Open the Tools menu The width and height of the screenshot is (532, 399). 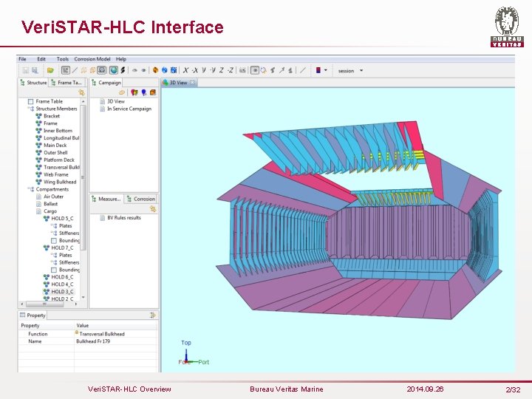point(62,59)
